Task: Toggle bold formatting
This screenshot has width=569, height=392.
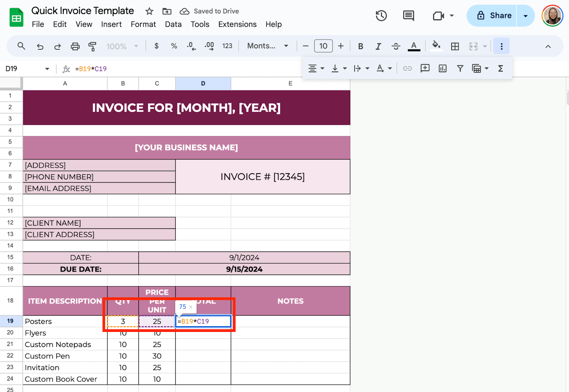Action: (x=361, y=46)
